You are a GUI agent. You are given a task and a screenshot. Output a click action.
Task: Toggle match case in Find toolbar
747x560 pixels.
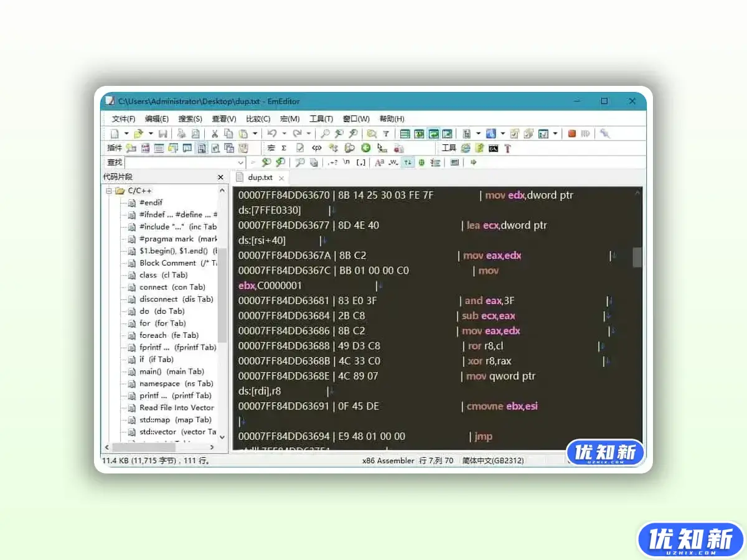point(379,162)
